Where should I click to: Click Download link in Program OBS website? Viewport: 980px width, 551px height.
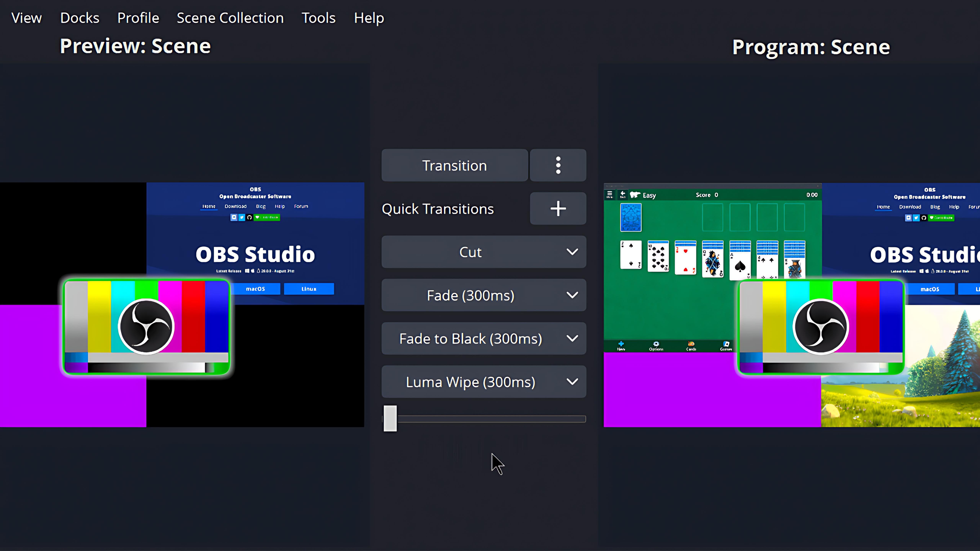[x=910, y=207]
